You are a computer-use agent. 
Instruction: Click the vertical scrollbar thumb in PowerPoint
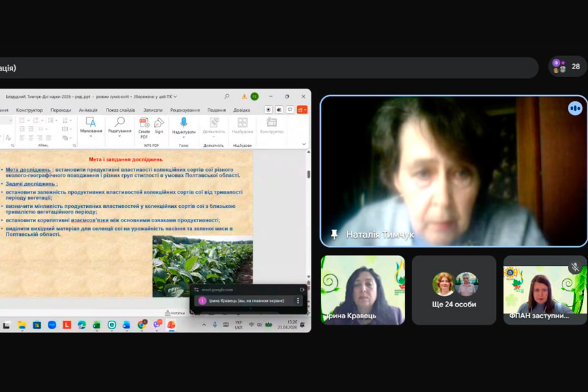click(308, 174)
